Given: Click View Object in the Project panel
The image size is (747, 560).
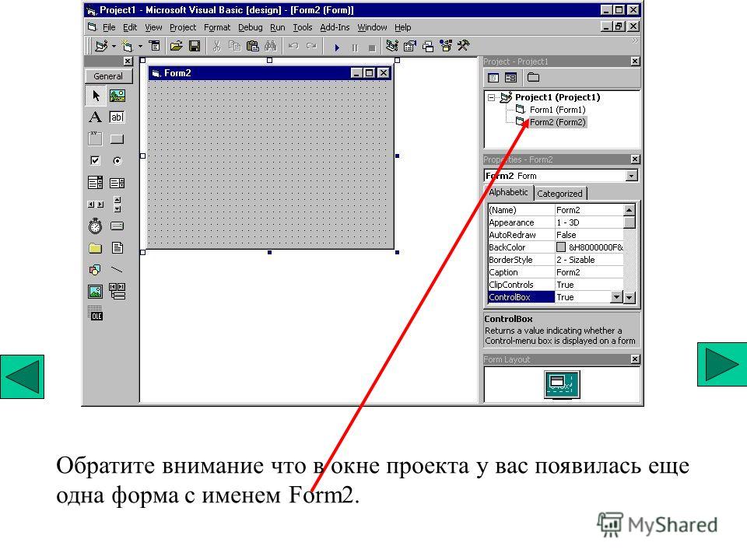Looking at the screenshot, I should coord(510,78).
